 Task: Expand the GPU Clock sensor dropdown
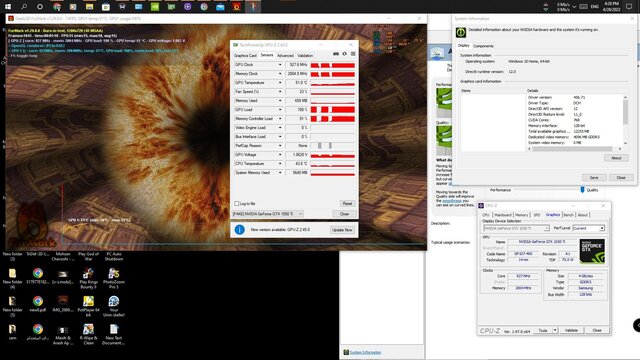pyautogui.click(x=280, y=65)
